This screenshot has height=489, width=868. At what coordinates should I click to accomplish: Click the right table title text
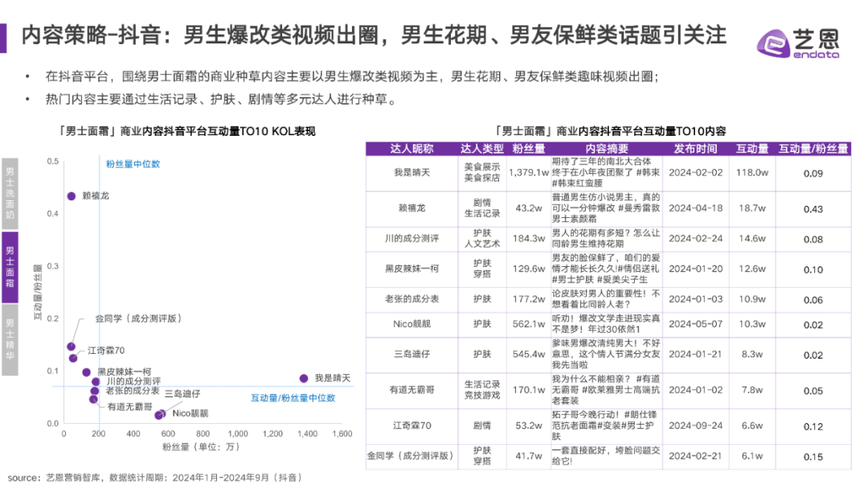point(609,131)
